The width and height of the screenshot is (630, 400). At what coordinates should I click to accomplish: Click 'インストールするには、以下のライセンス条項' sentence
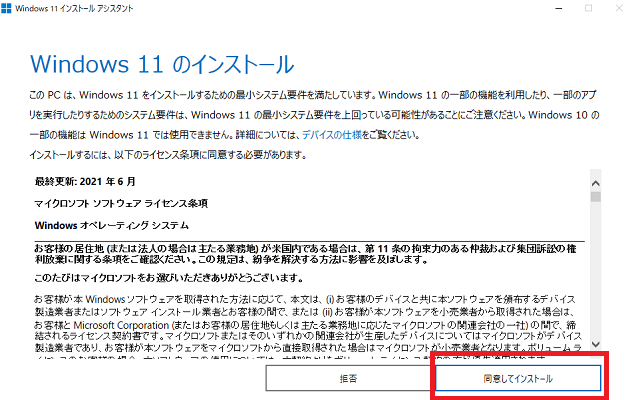click(x=168, y=155)
